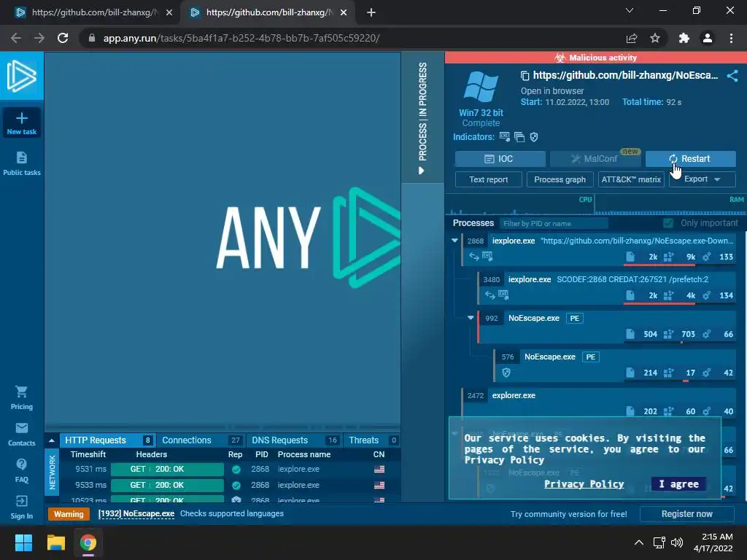Click registry icon for iexplore.exe 3480
The height and width of the screenshot is (560, 747).
click(x=668, y=295)
